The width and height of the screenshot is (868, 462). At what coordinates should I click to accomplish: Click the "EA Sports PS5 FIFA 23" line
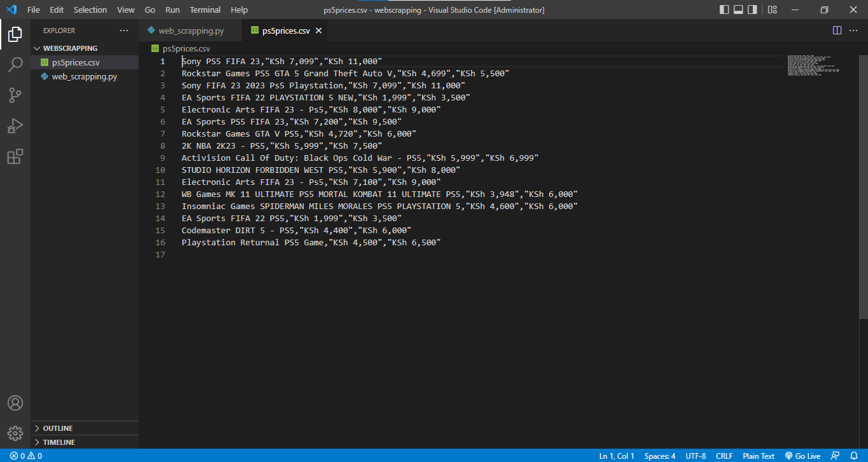292,121
